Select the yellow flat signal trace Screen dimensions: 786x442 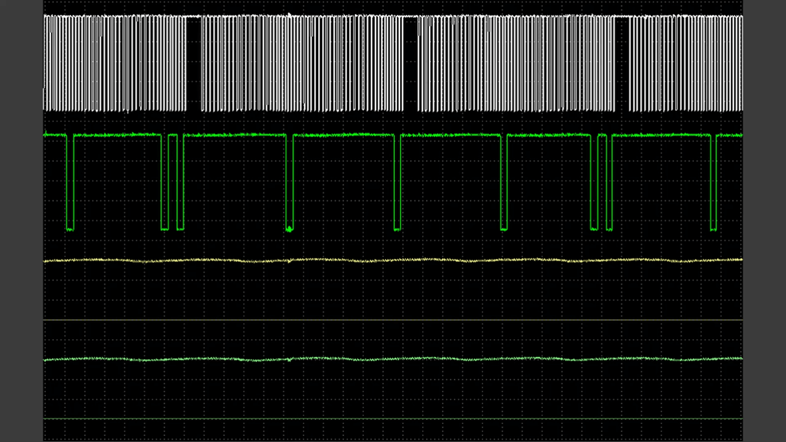(400, 261)
